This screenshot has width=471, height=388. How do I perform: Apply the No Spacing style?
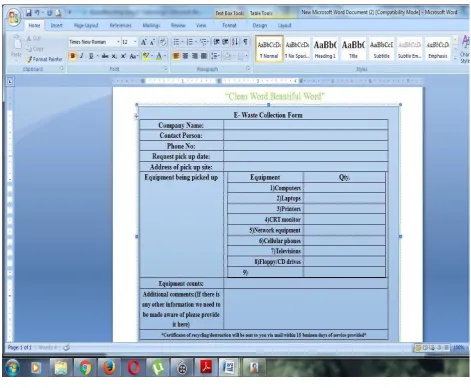[297, 49]
